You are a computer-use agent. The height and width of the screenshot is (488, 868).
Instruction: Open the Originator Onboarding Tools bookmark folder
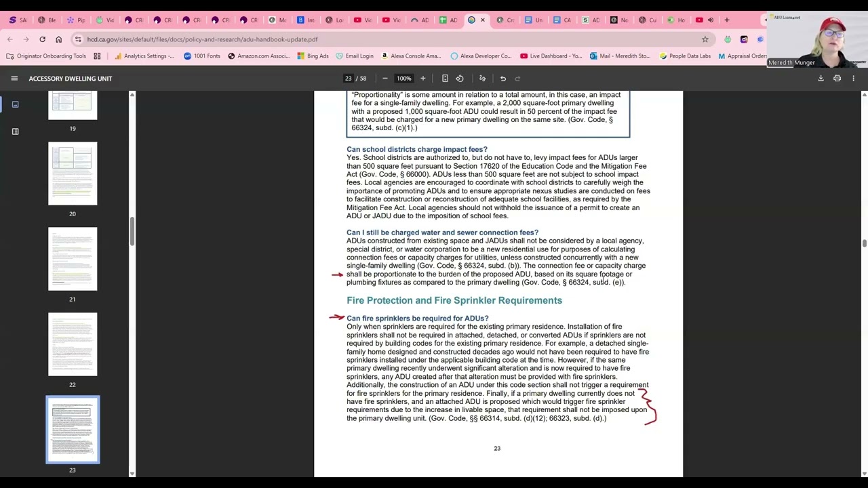(45, 56)
